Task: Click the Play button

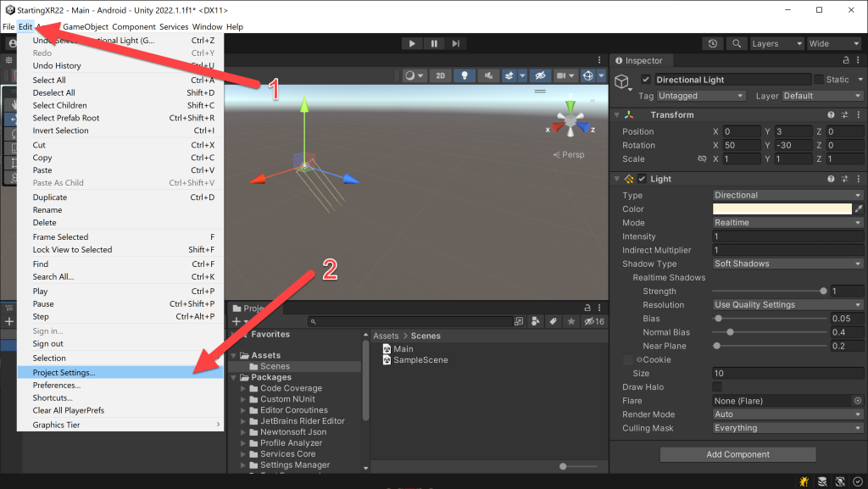Action: 412,44
